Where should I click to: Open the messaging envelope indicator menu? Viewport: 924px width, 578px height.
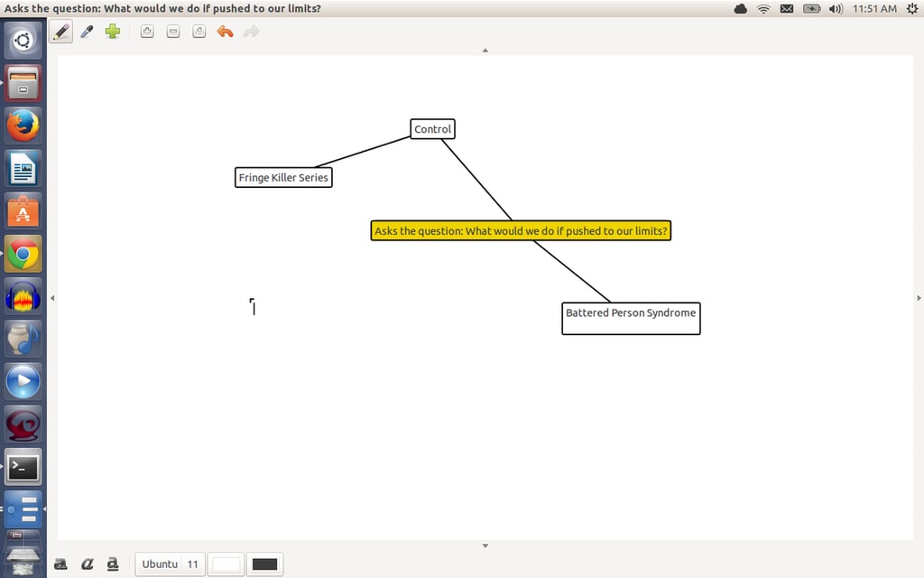click(x=787, y=9)
